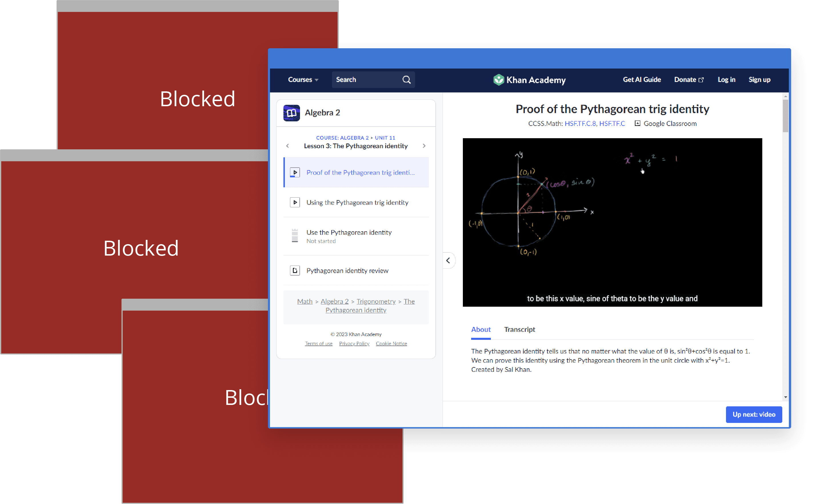Expand the sidebar collapse chevron button
Image resolution: width=818 pixels, height=504 pixels.
pos(449,260)
